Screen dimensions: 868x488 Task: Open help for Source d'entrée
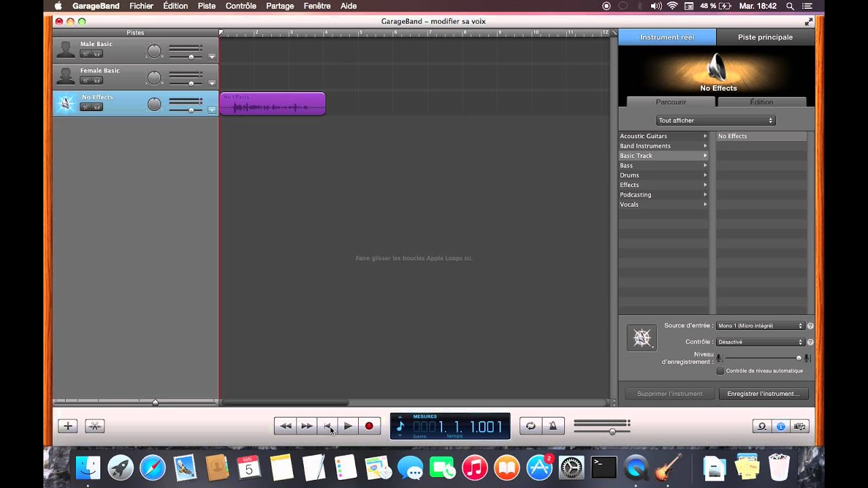tap(810, 326)
